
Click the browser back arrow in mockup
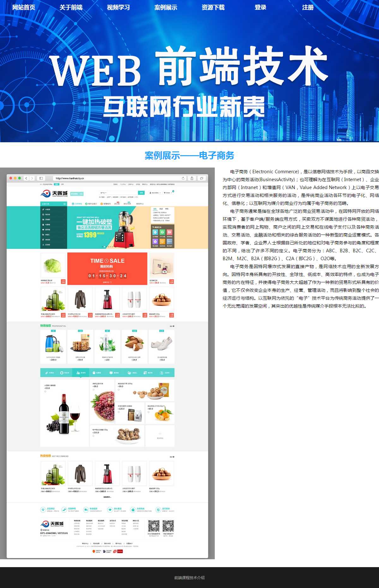point(26,178)
